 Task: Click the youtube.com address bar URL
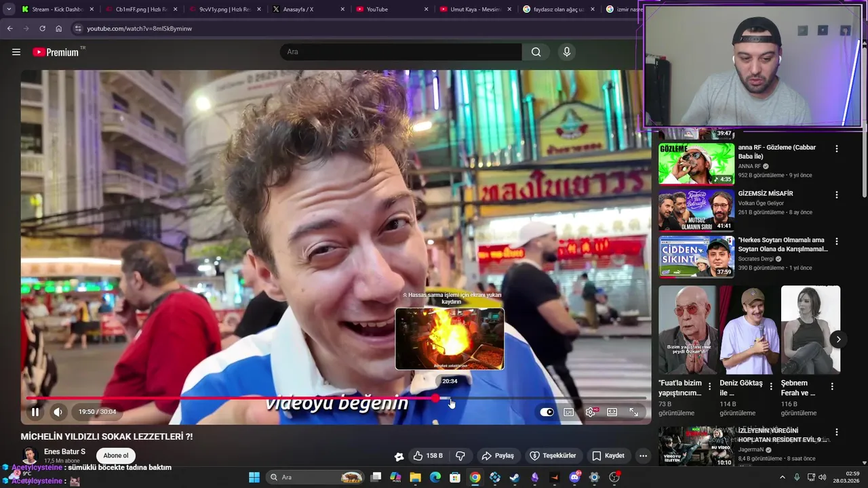click(139, 28)
